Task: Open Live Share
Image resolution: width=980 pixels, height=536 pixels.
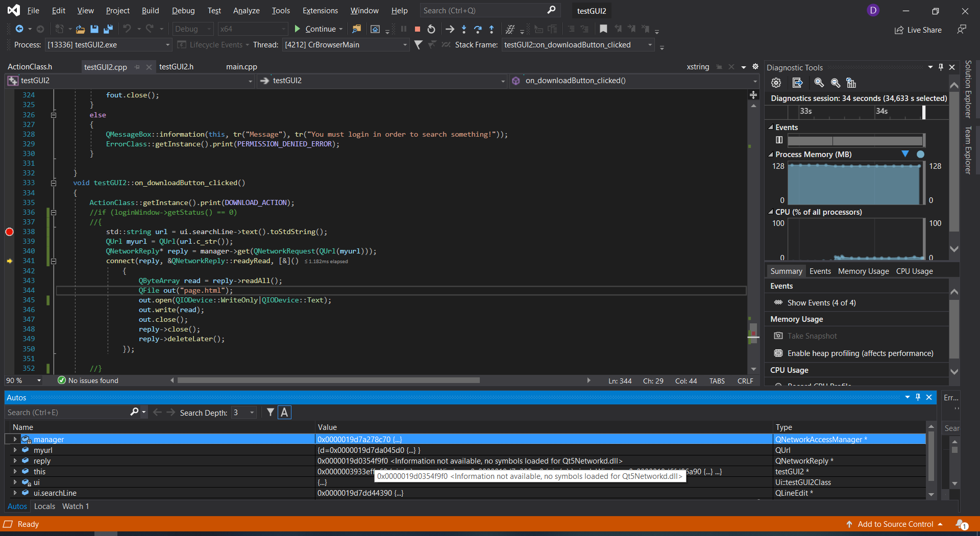Action: point(918,30)
